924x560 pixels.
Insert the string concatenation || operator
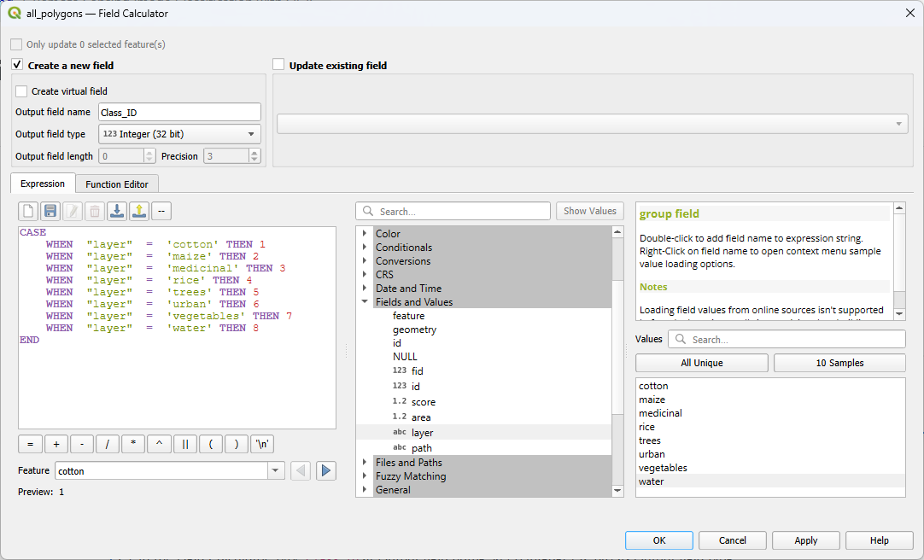tap(184, 444)
